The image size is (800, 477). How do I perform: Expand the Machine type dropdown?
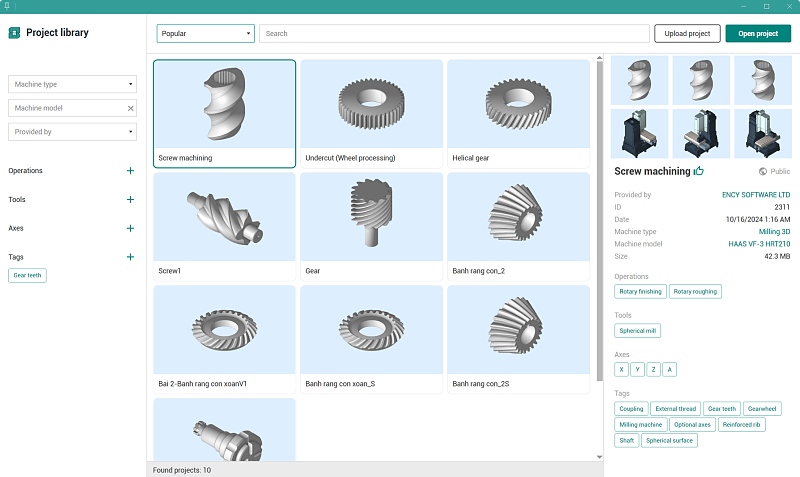[73, 84]
